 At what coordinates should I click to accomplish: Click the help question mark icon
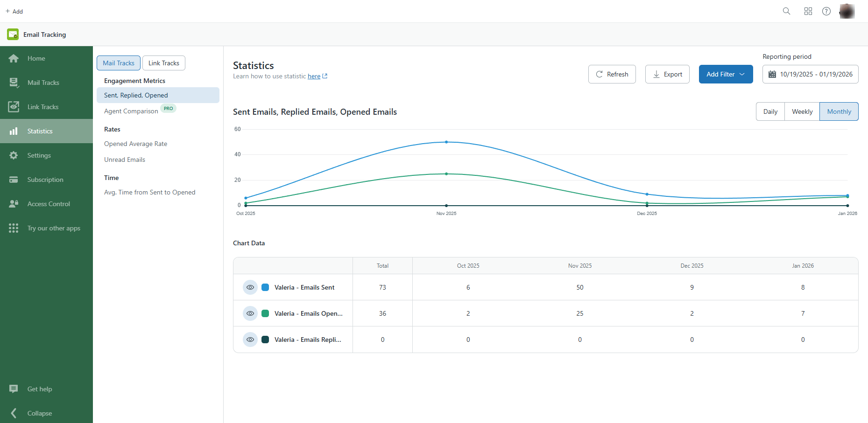pos(826,11)
